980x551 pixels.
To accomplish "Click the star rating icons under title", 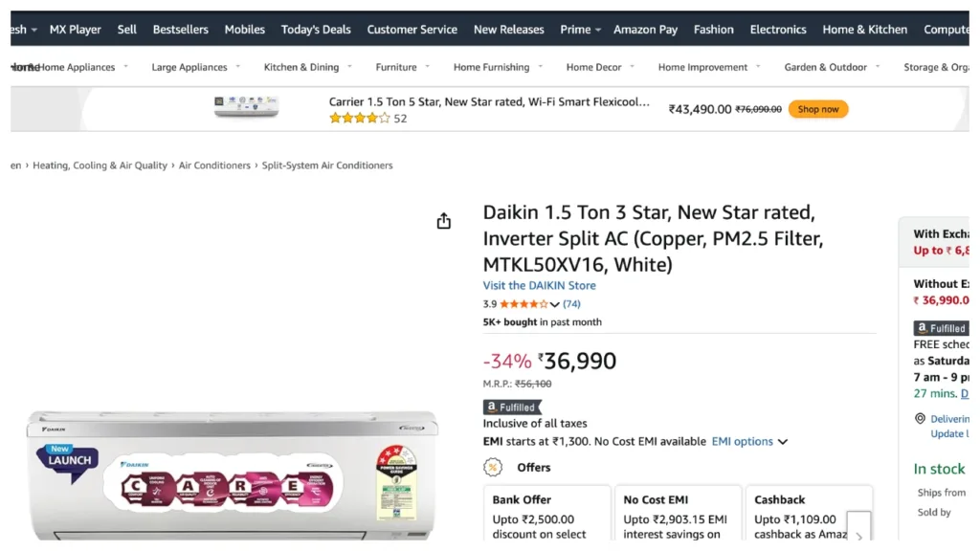I will tap(523, 304).
